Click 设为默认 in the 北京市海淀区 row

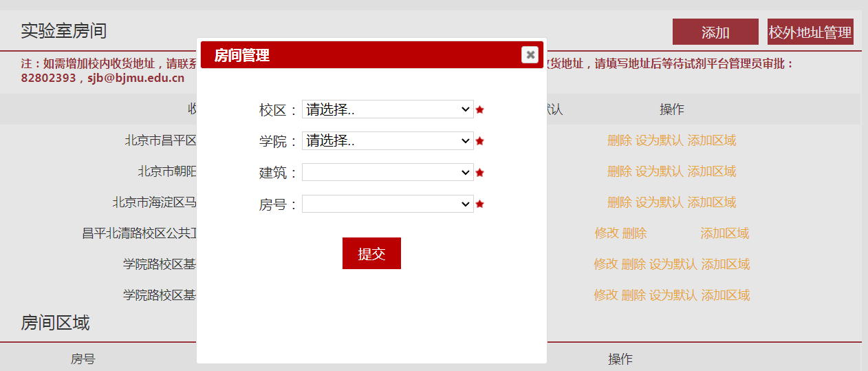point(659,202)
